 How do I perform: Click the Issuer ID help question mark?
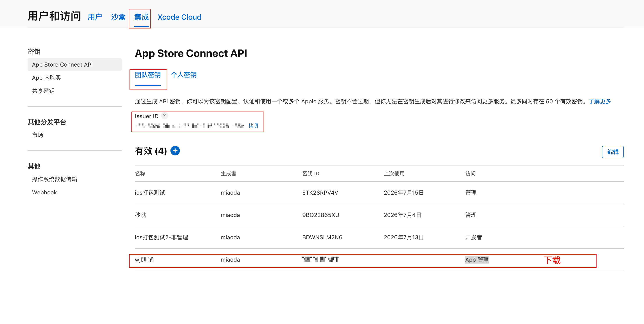click(x=164, y=116)
